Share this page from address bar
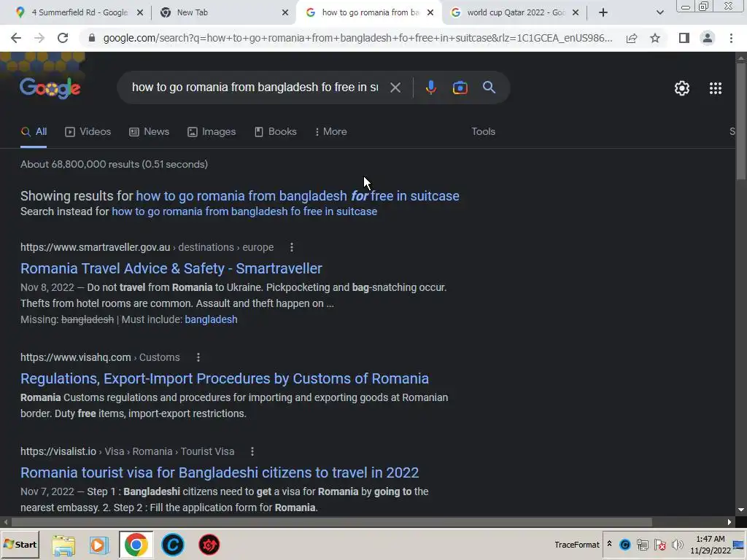This screenshot has width=747, height=560. coord(632,38)
